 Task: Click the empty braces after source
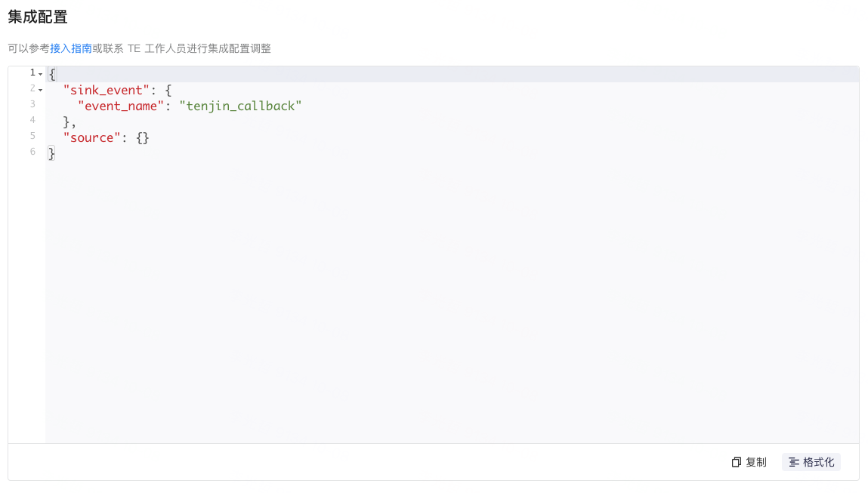[x=142, y=137]
